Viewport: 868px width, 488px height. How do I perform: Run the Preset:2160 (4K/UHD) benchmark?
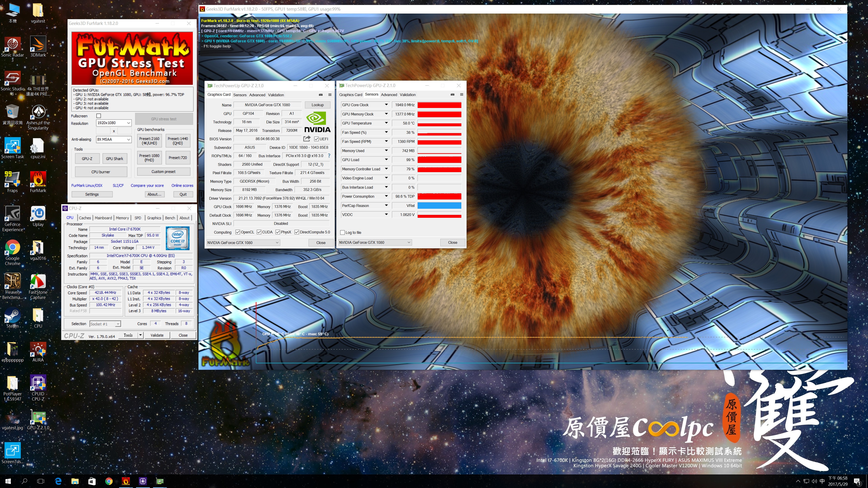point(149,141)
